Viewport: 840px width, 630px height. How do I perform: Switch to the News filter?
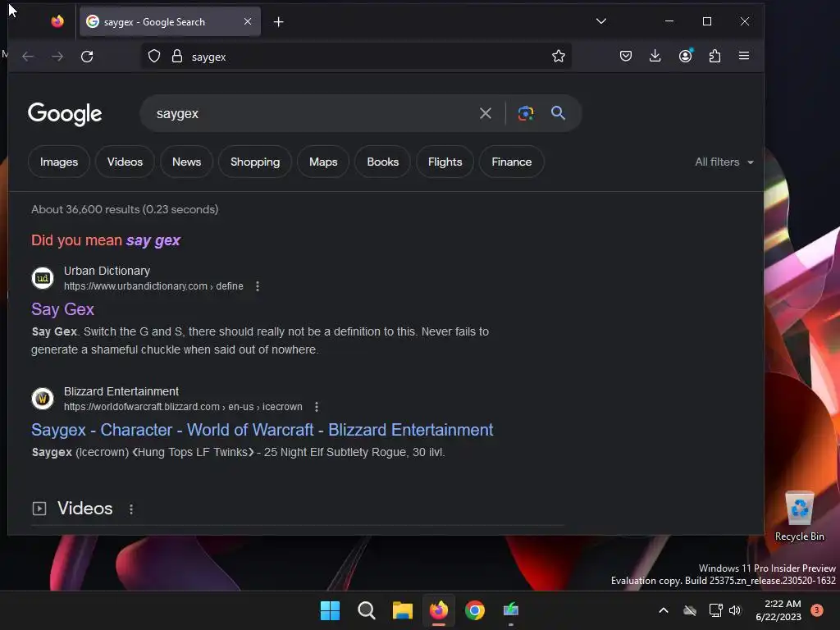[186, 162]
